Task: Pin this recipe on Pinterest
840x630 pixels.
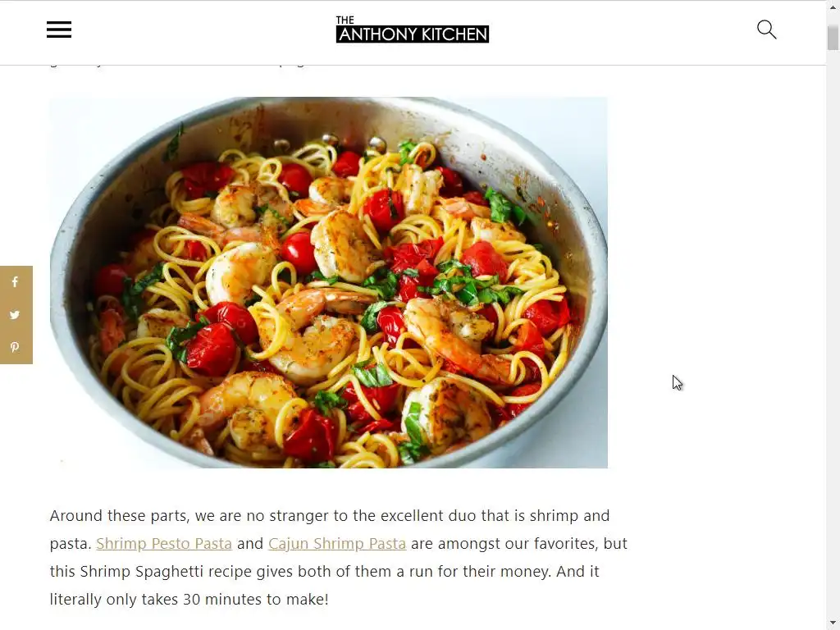Action: (x=15, y=347)
